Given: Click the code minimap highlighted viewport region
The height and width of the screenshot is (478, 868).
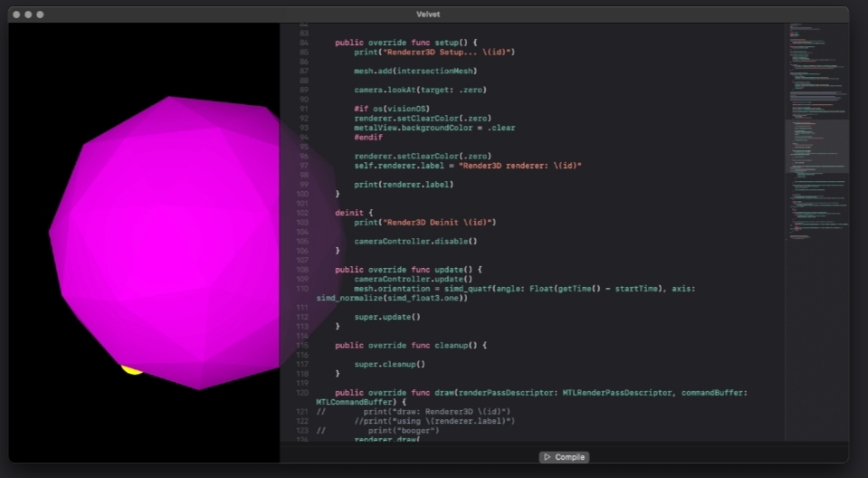Looking at the screenshot, I should 816,145.
